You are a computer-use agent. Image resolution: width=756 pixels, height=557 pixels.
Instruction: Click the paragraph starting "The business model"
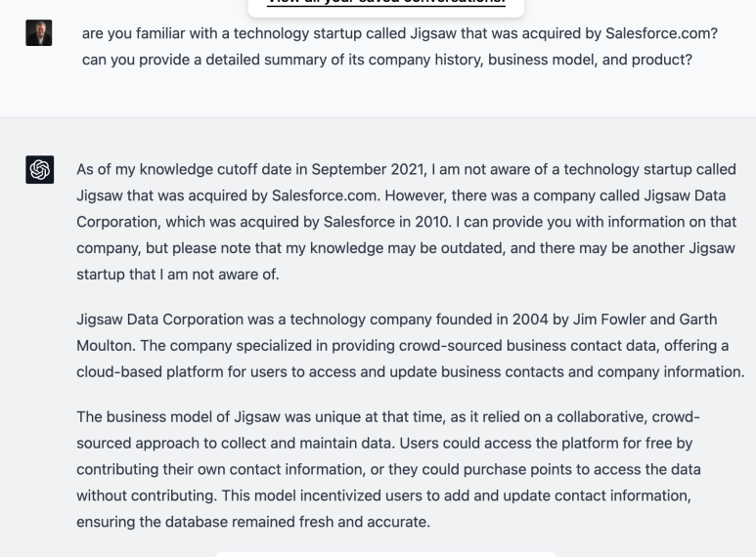pos(388,469)
